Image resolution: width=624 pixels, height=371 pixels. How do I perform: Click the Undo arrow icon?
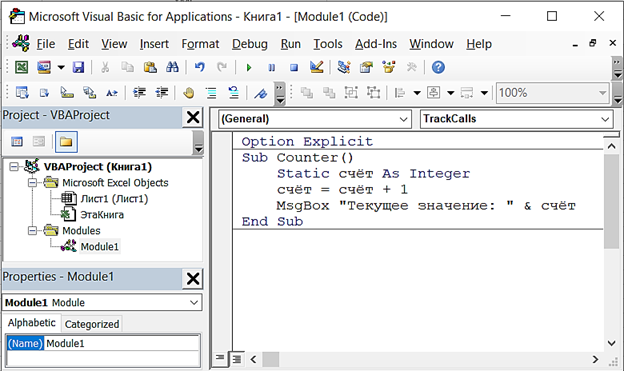click(200, 67)
